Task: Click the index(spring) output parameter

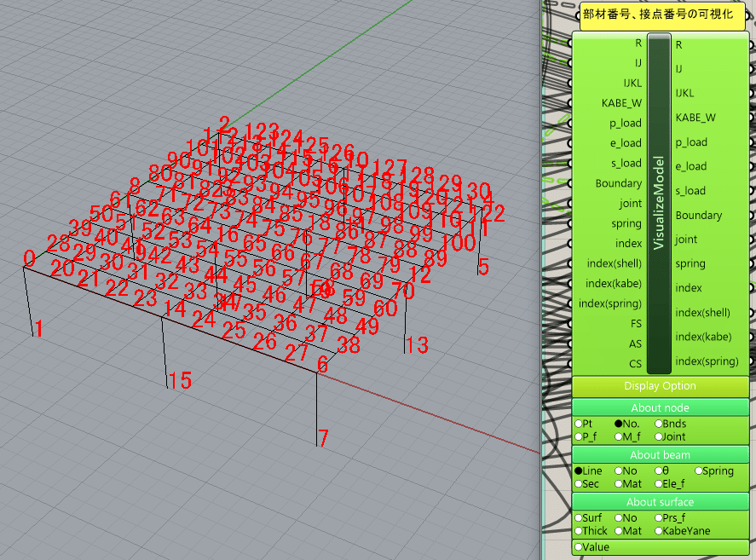Action: click(x=707, y=361)
